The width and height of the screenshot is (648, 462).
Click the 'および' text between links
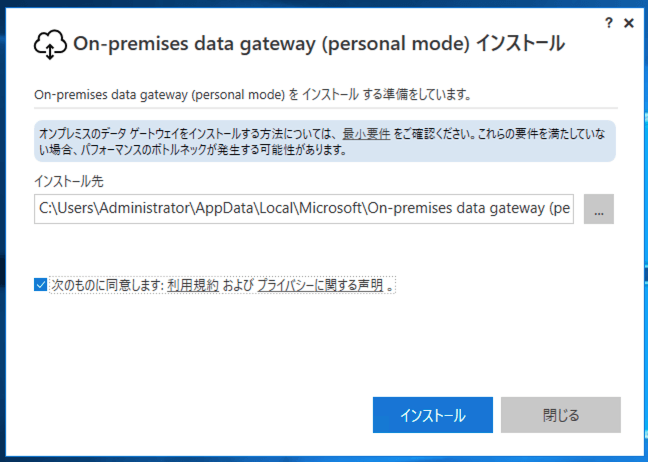pos(238,285)
